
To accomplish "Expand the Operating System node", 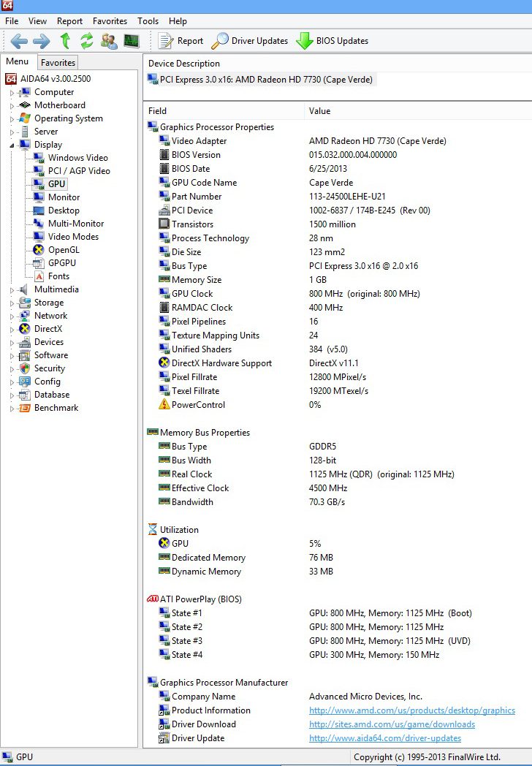I will (x=12, y=118).
